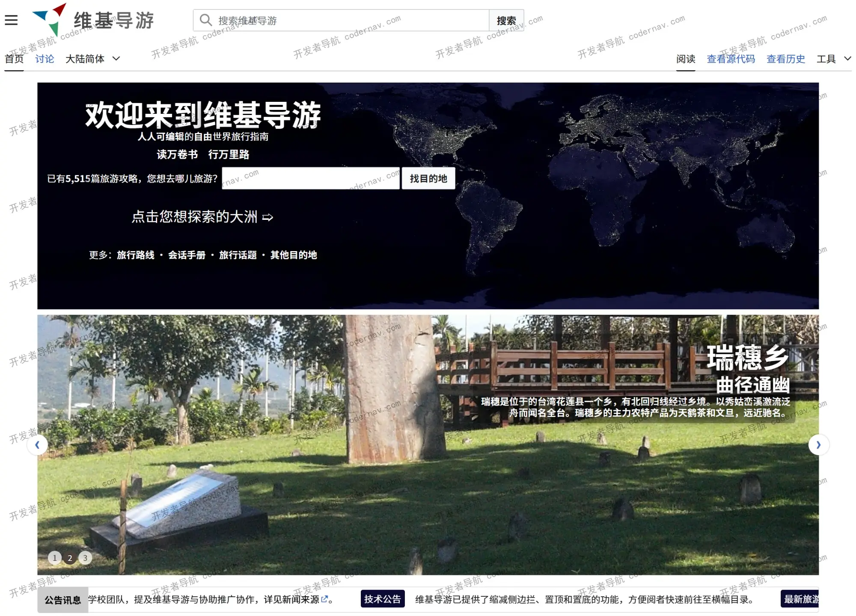Click the 找目的地 button
The width and height of the screenshot is (856, 616).
coord(428,178)
